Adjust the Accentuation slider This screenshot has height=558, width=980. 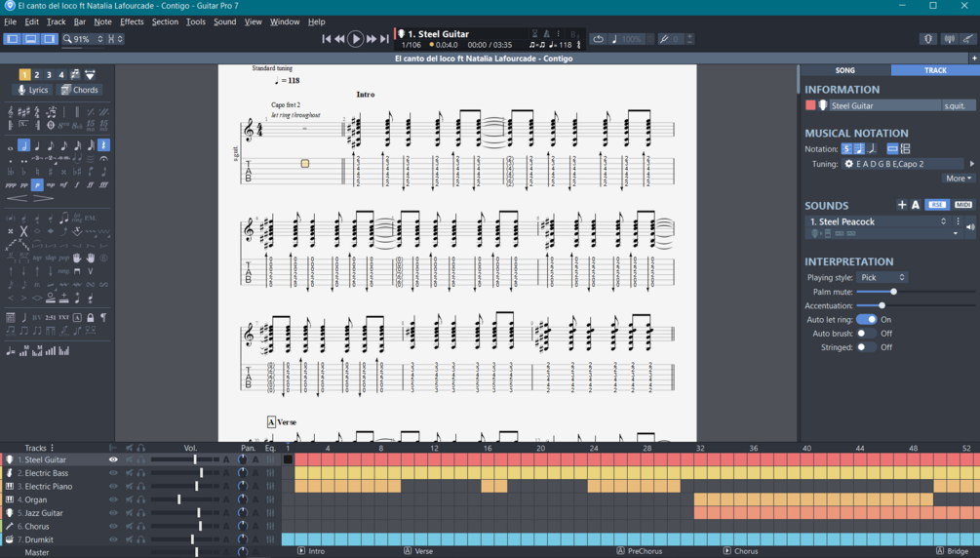pos(882,305)
